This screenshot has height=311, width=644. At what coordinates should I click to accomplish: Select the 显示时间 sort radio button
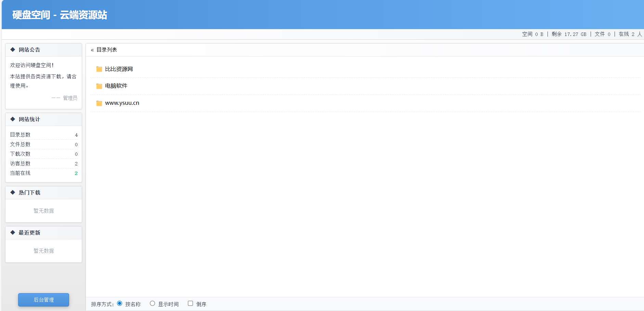153,303
